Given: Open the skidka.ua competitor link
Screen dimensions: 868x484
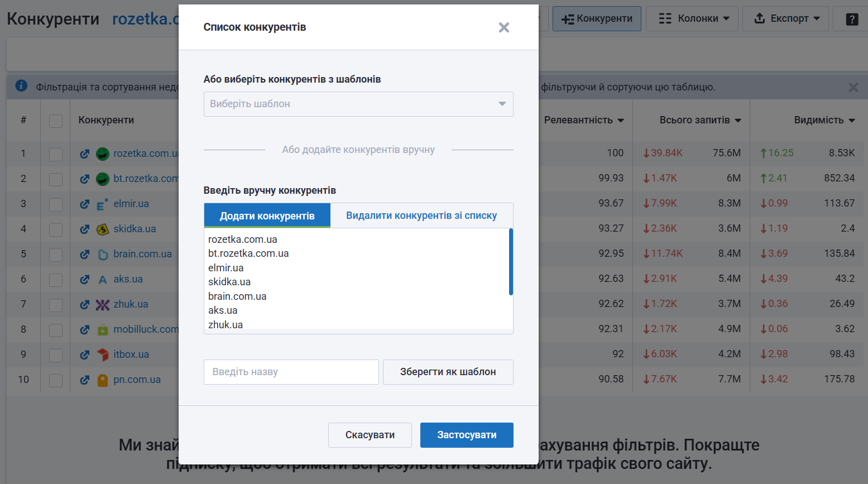Looking at the screenshot, I should pos(135,229).
